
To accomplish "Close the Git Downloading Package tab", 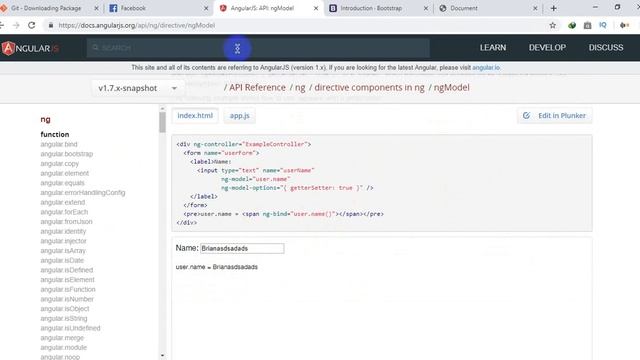I will [96, 8].
